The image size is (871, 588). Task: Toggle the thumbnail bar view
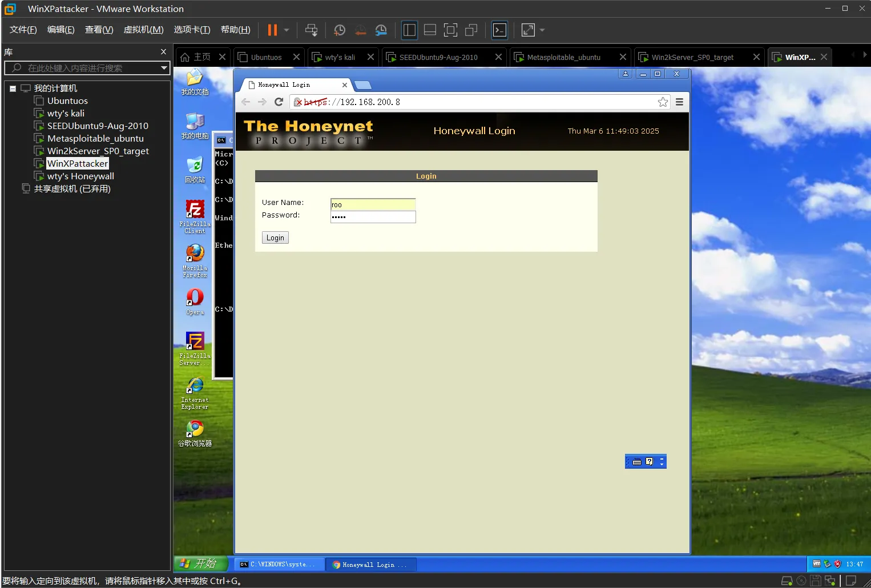click(x=430, y=30)
